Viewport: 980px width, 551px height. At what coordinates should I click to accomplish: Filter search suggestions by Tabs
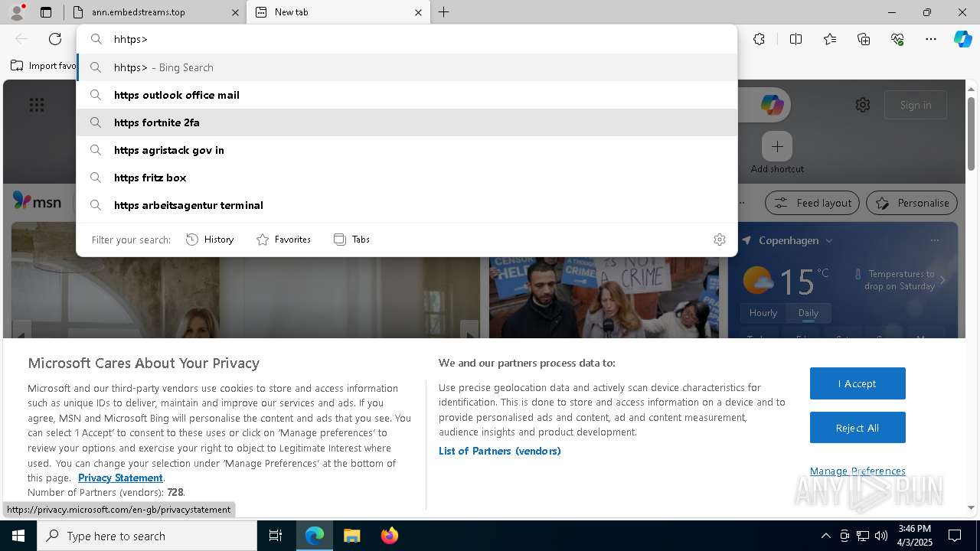pyautogui.click(x=352, y=240)
